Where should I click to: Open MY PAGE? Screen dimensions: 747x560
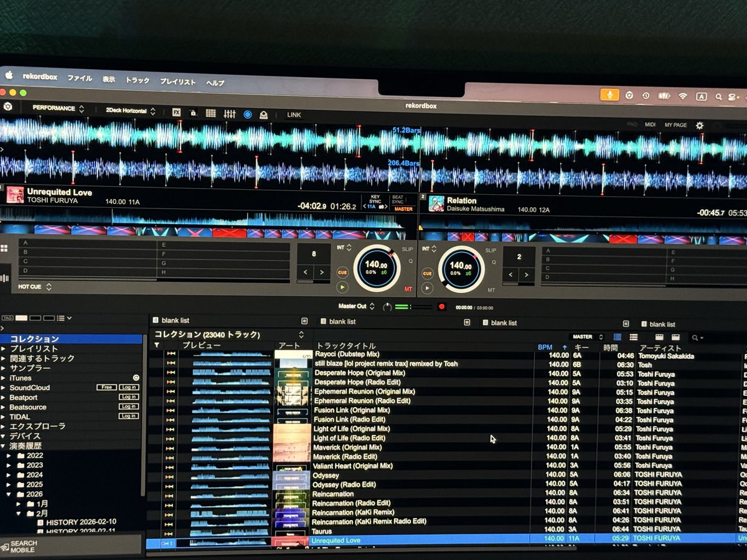point(675,125)
